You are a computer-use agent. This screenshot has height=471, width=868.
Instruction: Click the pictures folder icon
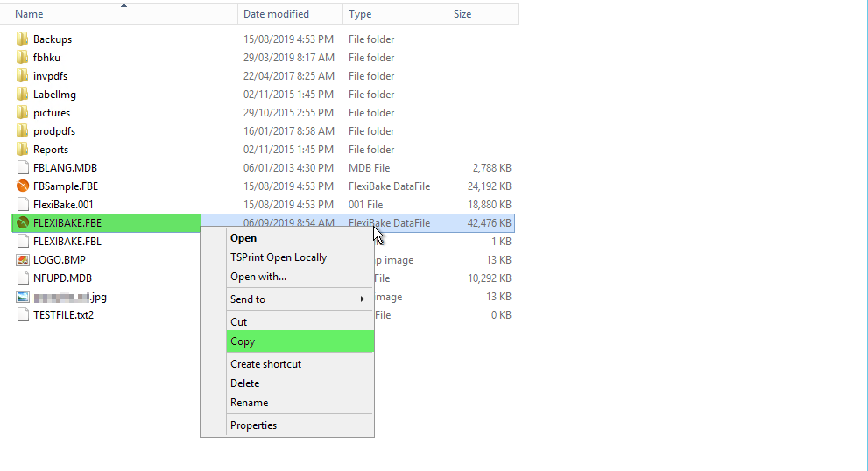click(22, 112)
